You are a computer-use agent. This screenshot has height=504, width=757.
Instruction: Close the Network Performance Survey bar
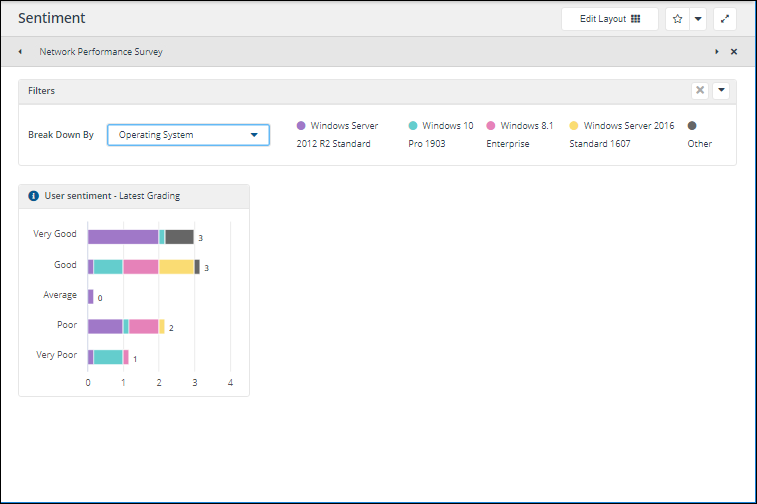tap(734, 52)
